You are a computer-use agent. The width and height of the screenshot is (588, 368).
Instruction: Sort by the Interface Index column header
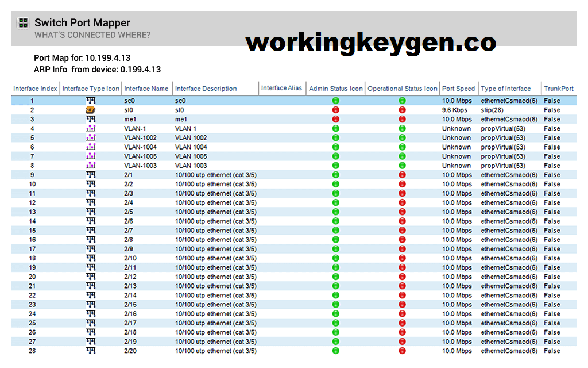point(35,88)
